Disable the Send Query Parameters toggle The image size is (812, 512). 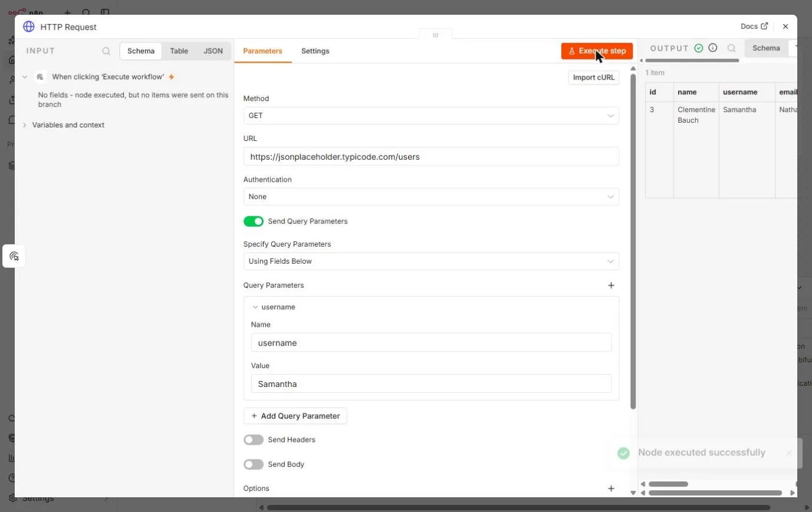click(254, 221)
